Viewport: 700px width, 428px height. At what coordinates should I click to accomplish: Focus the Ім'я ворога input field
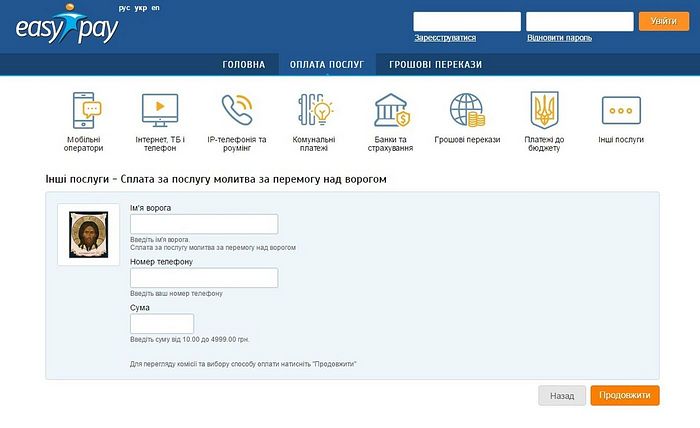[204, 224]
